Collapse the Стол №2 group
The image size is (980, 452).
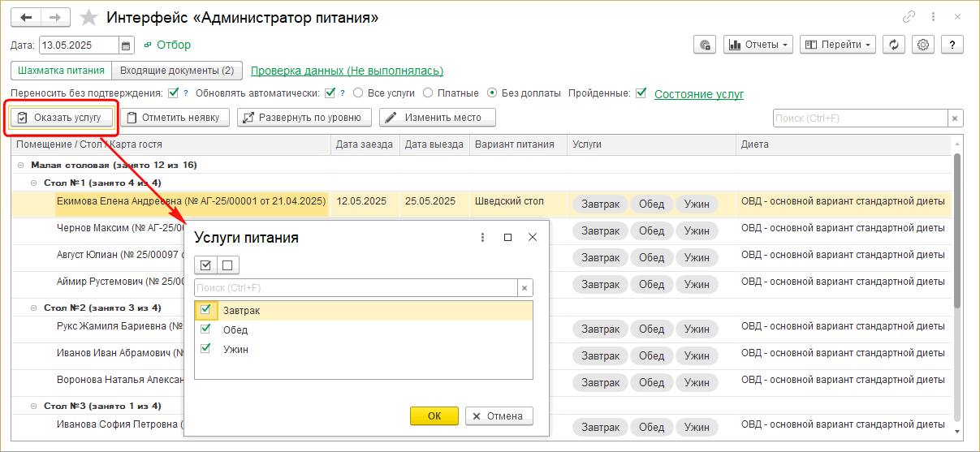pyautogui.click(x=35, y=308)
